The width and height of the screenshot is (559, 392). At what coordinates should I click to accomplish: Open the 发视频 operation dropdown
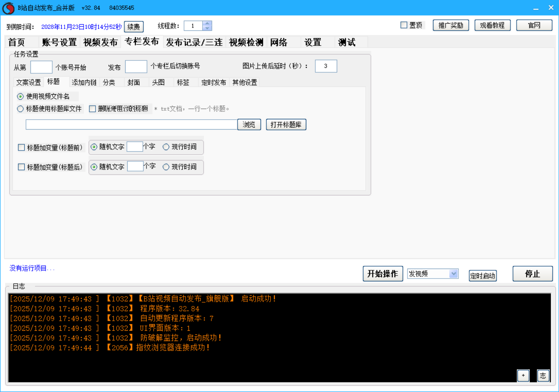[x=453, y=274]
